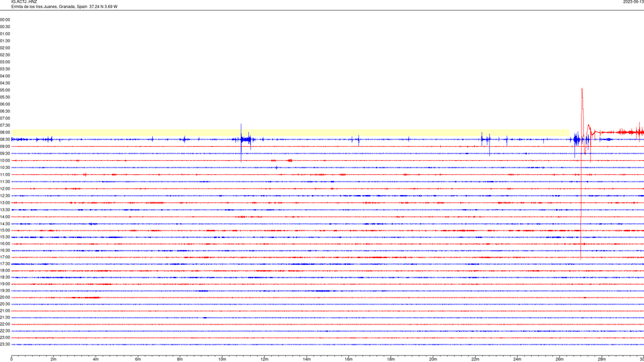Select the 11:30 trace time label
Screen dimensions: 644x362
point(5,182)
